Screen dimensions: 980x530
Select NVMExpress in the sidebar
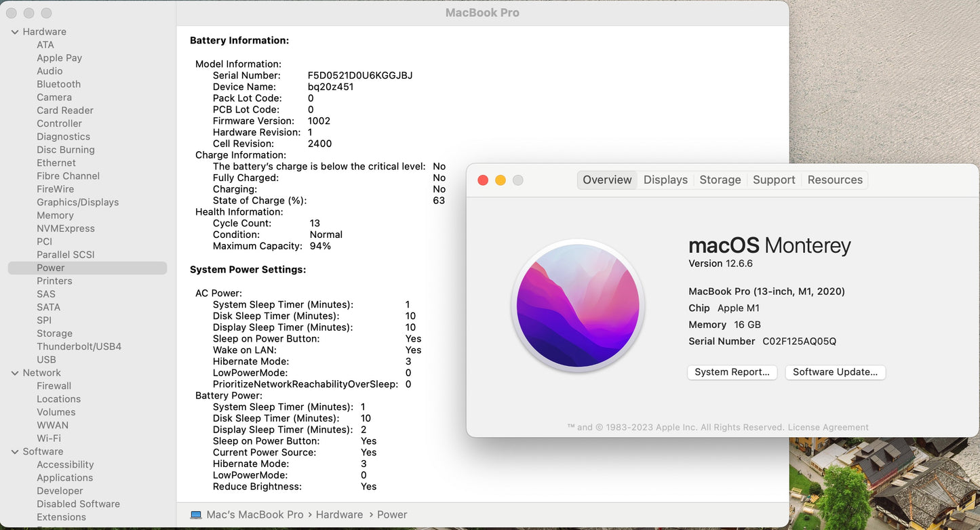coord(66,228)
